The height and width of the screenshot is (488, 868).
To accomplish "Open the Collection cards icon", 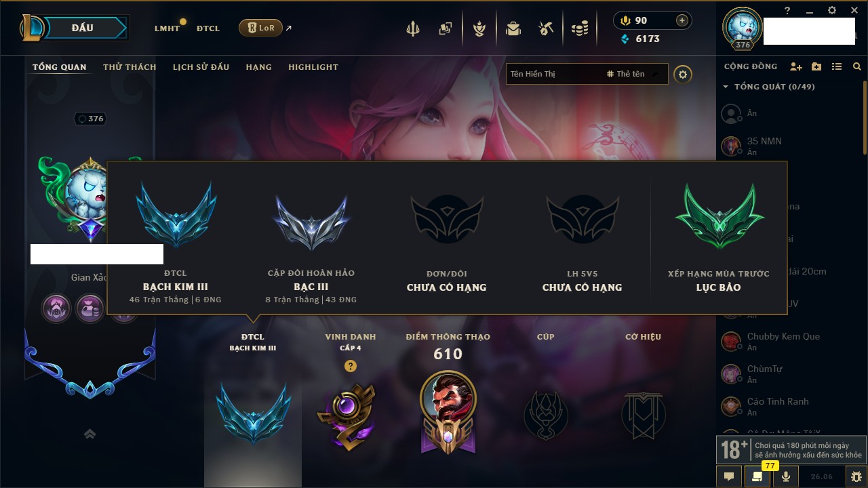I will tap(446, 28).
